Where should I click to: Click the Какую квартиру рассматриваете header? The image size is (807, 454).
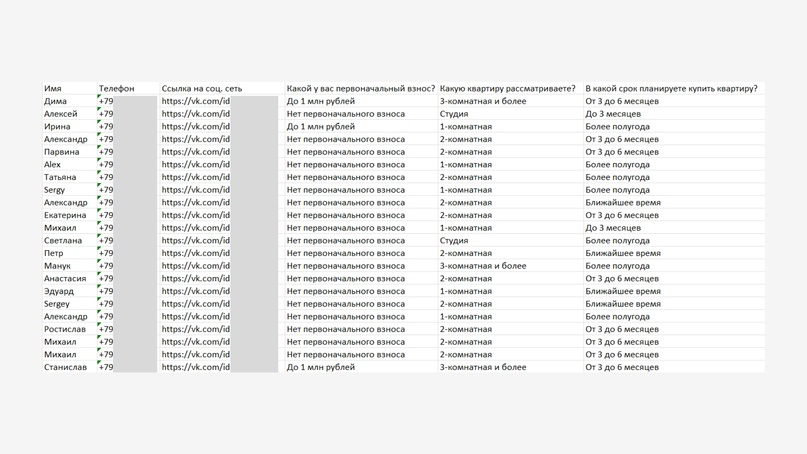coord(507,89)
